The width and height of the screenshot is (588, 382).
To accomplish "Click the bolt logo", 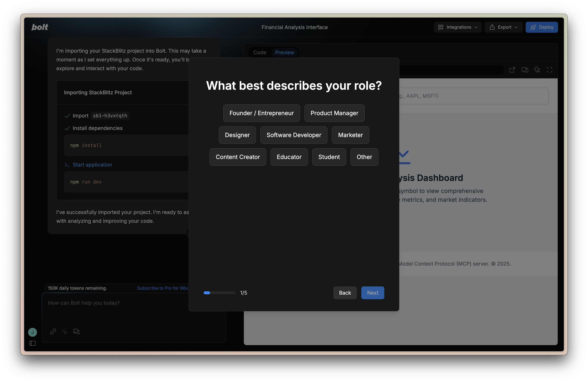I will click(x=40, y=27).
